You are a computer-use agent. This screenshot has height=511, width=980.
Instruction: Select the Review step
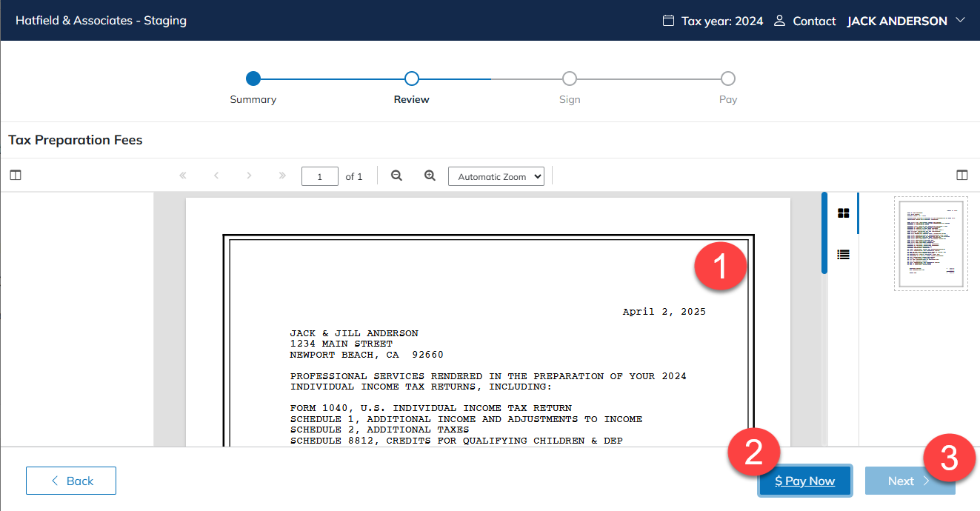412,79
